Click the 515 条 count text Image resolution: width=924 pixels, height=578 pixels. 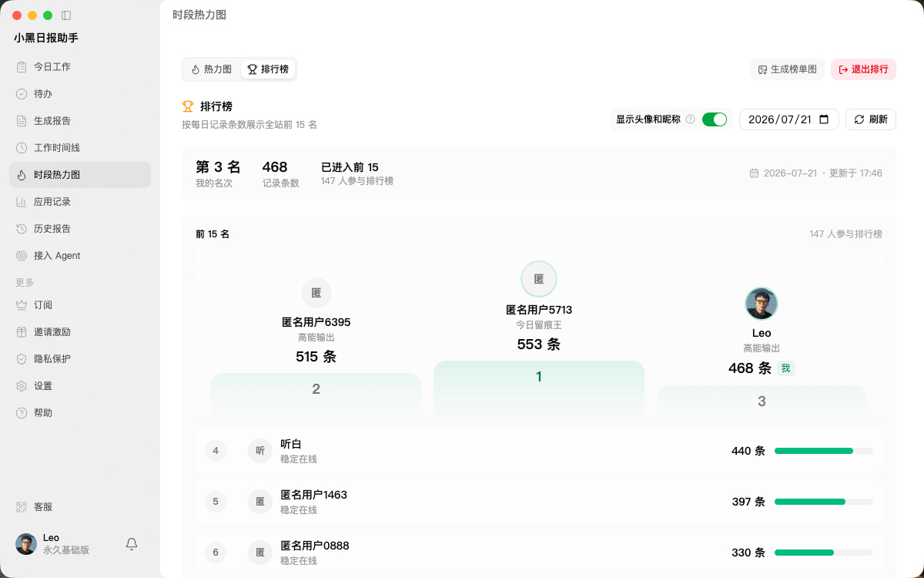coord(316,357)
